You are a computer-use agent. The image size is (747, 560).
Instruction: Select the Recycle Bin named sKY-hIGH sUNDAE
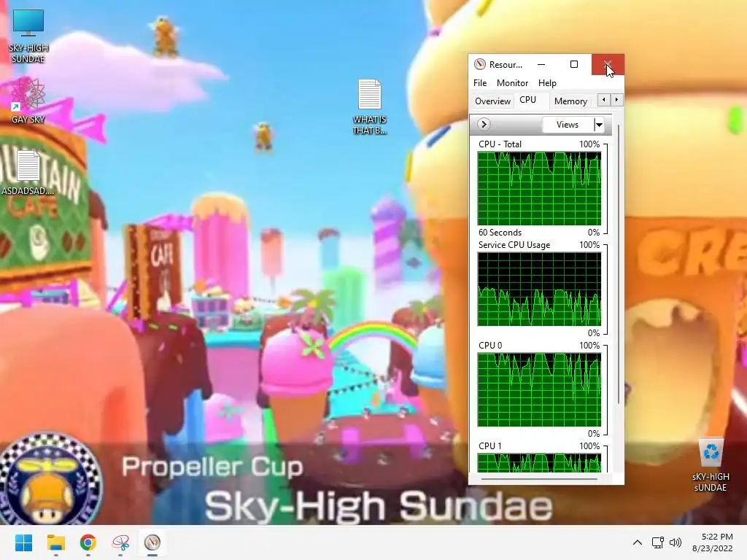click(x=711, y=464)
